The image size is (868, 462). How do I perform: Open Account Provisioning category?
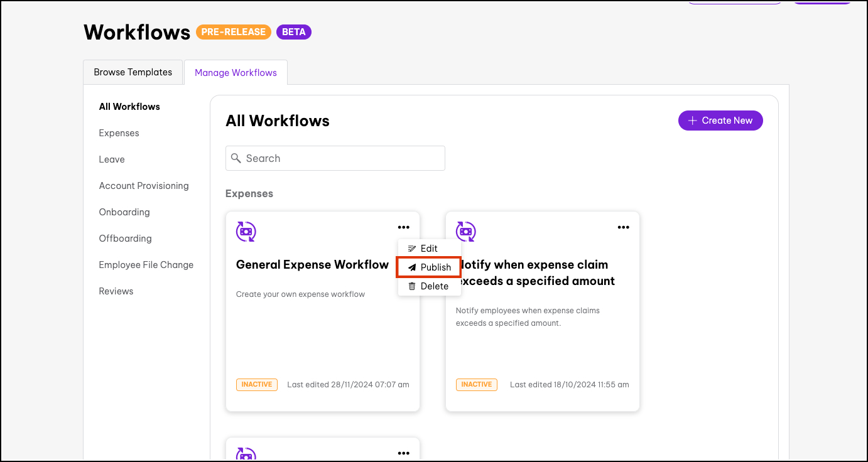click(x=144, y=186)
